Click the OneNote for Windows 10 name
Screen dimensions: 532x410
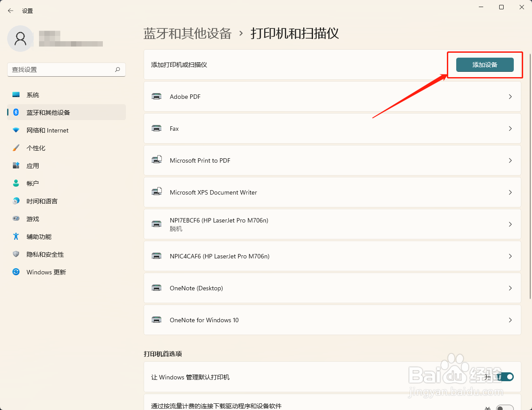tap(204, 320)
